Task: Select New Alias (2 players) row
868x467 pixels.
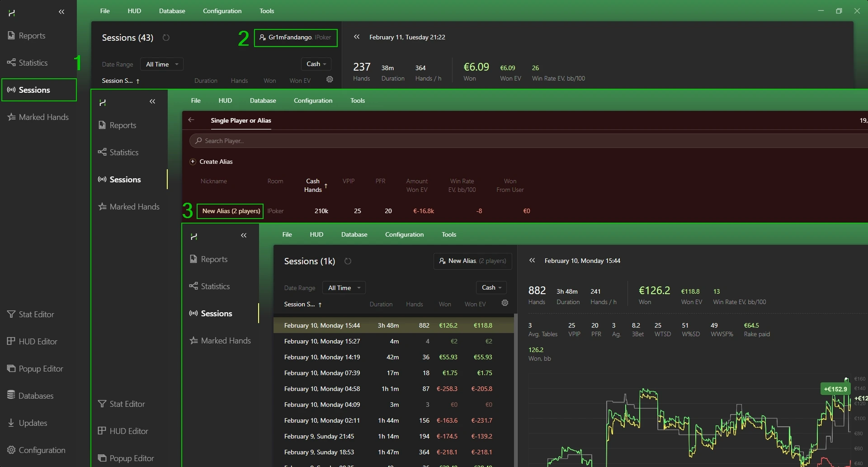Action: pos(231,211)
